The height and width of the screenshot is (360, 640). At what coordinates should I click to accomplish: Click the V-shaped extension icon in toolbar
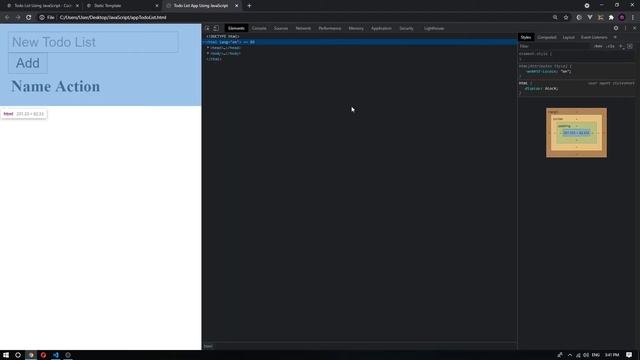pos(590,18)
